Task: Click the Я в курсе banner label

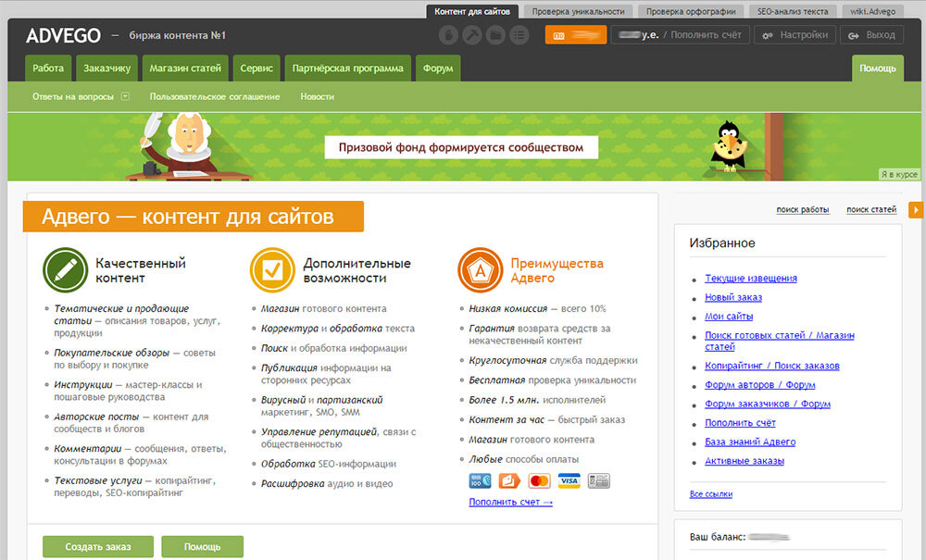Action: pos(899,174)
